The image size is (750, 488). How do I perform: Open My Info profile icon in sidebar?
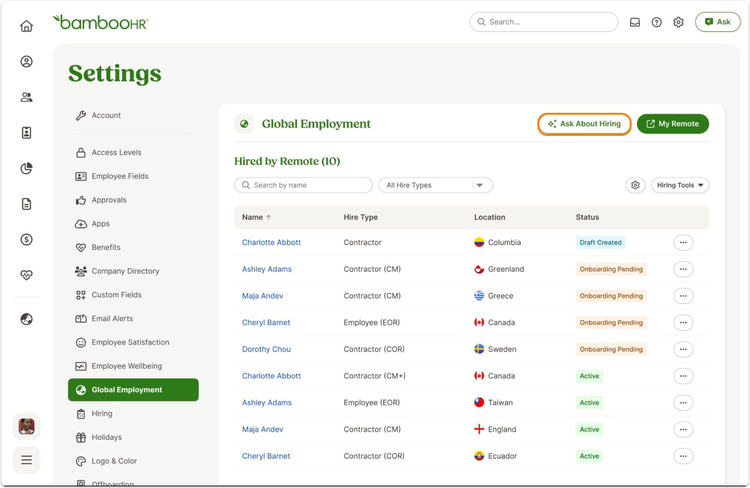[26, 62]
